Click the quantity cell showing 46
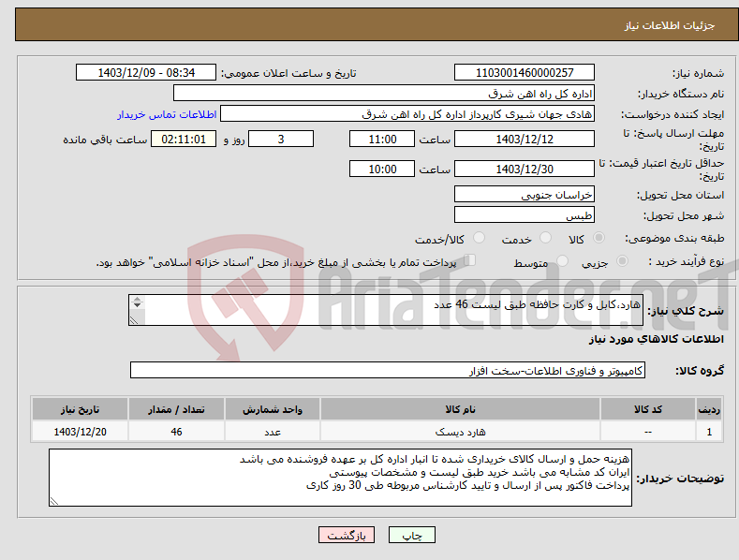The height and width of the screenshot is (560, 739). click(x=176, y=432)
